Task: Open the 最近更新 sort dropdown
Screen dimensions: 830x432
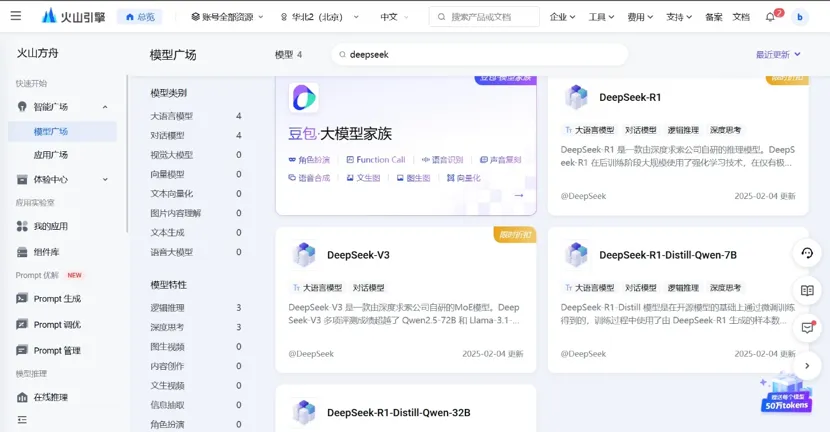Action: click(x=778, y=55)
